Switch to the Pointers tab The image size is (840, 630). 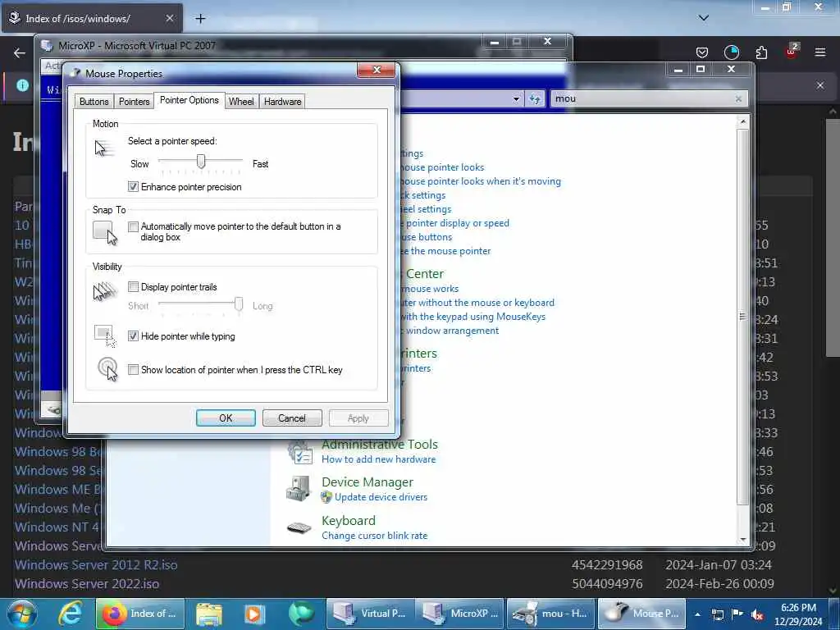click(134, 101)
